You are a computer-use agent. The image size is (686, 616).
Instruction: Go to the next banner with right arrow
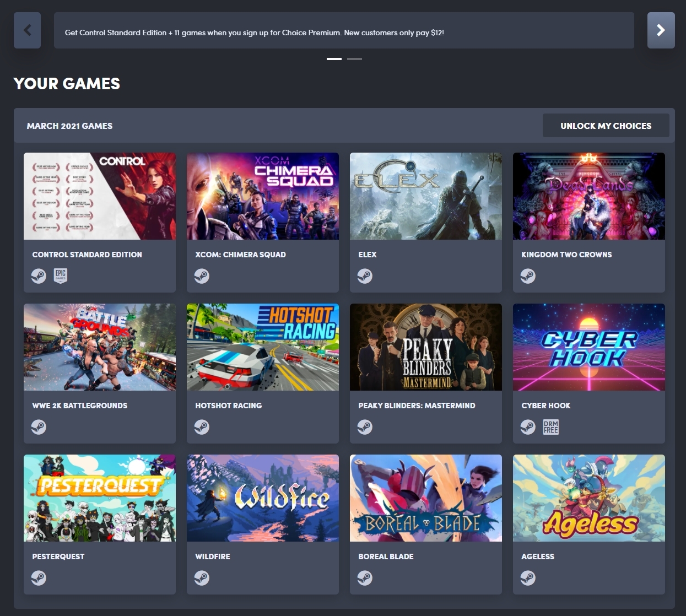(x=661, y=30)
